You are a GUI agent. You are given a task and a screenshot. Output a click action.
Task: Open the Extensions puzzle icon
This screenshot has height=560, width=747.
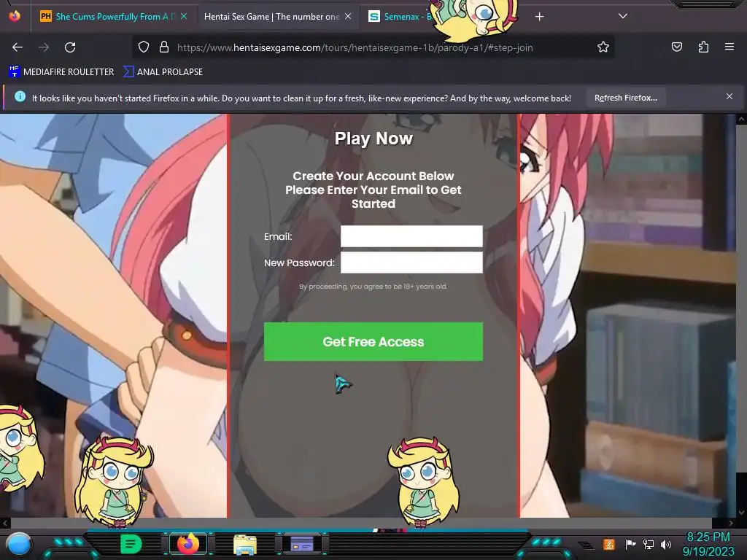703,47
